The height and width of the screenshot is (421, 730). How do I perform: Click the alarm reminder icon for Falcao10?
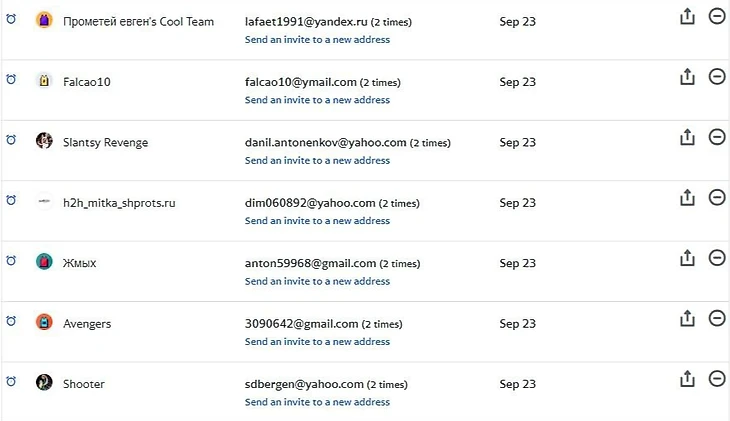click(11, 80)
